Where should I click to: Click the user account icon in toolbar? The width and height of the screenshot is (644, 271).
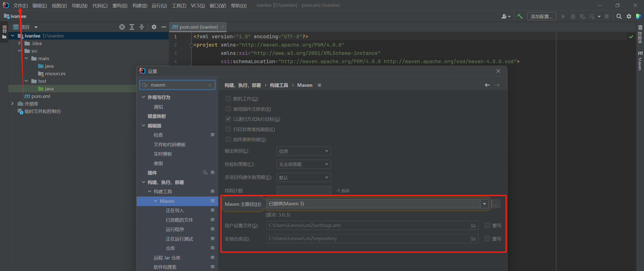coord(506,16)
